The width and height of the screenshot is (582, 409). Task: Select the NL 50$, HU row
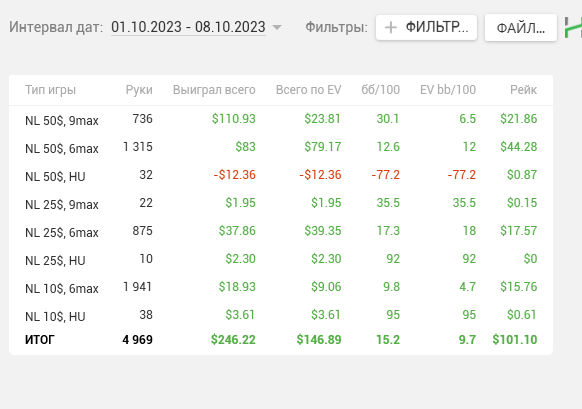click(x=281, y=176)
